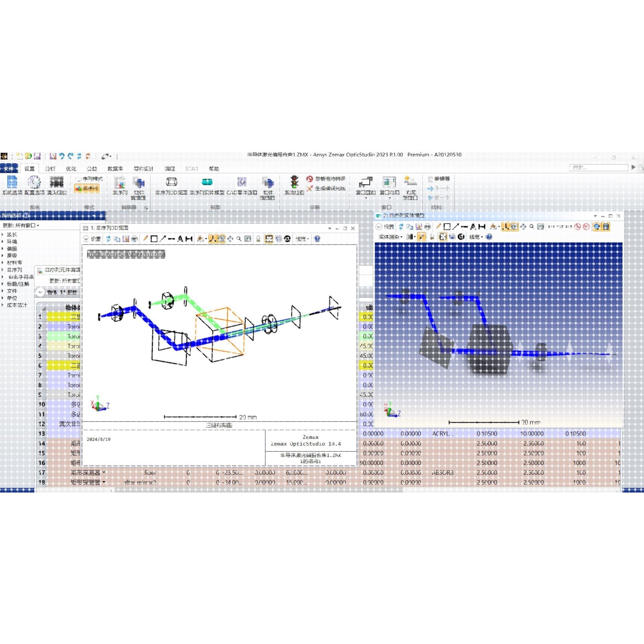Open CAD零件查看 viewer icon
Viewport: 644px width, 644px height.
click(x=242, y=185)
